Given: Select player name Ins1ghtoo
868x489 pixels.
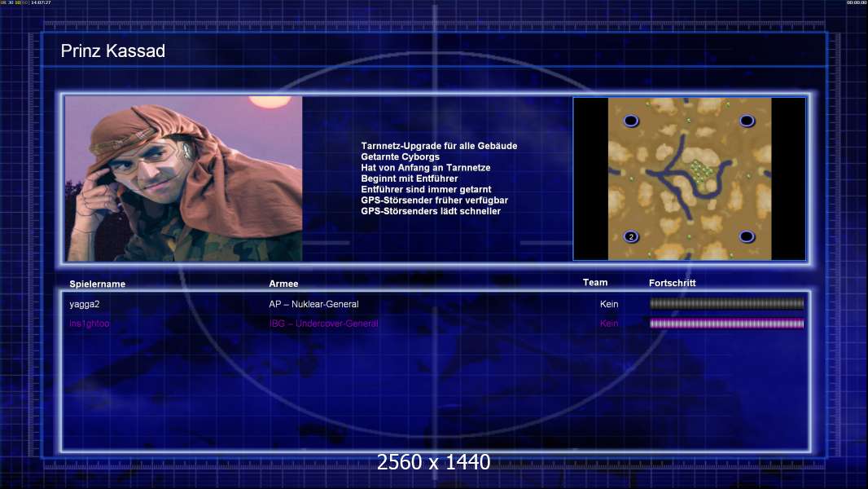Looking at the screenshot, I should coord(90,324).
